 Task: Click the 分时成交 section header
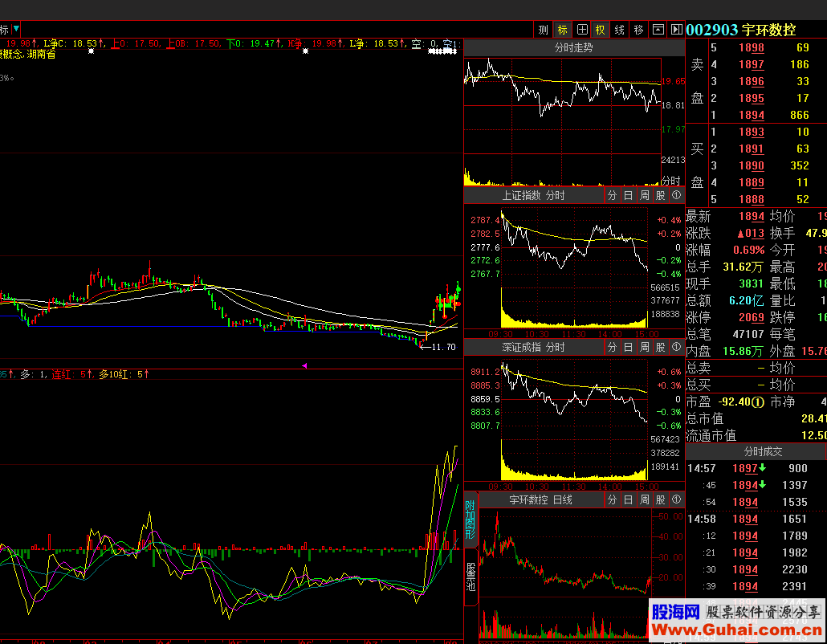pyautogui.click(x=763, y=452)
